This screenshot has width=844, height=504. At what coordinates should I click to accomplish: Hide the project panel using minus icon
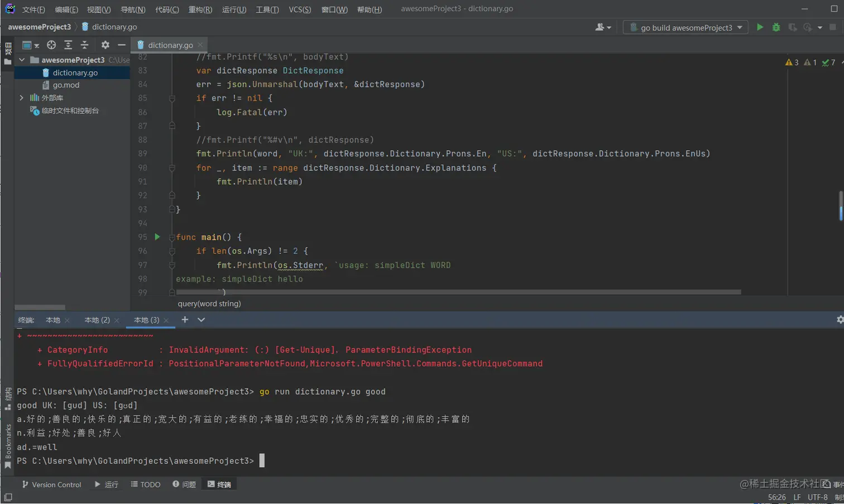click(x=122, y=45)
